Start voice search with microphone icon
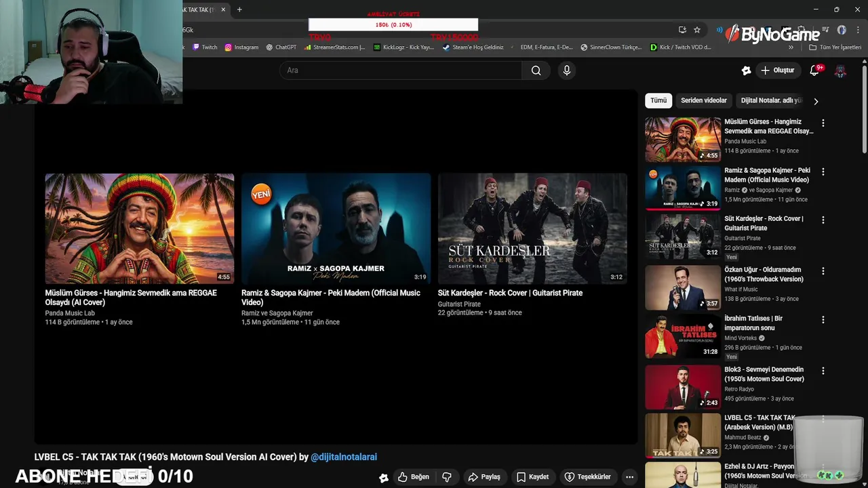The height and width of the screenshot is (488, 868). (567, 70)
